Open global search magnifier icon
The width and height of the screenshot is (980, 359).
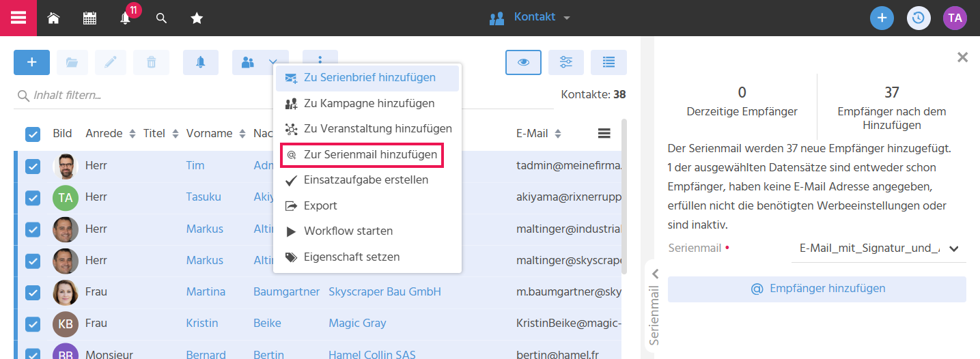coord(161,18)
